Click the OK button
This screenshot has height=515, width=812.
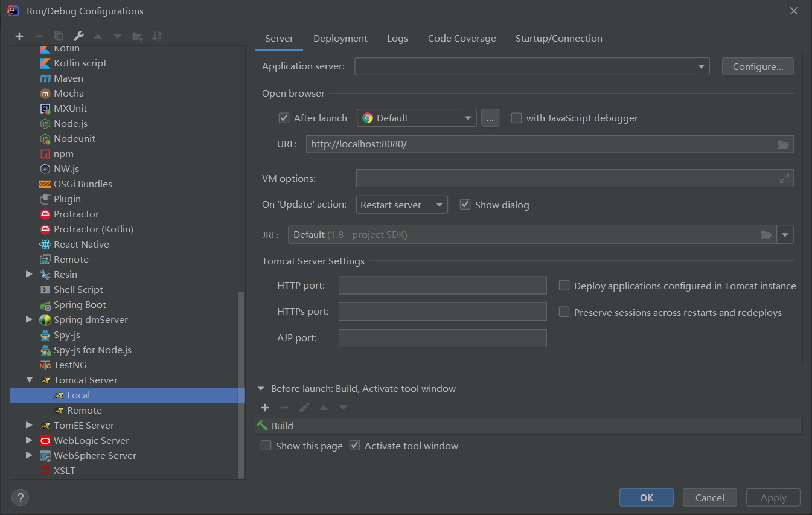point(647,497)
